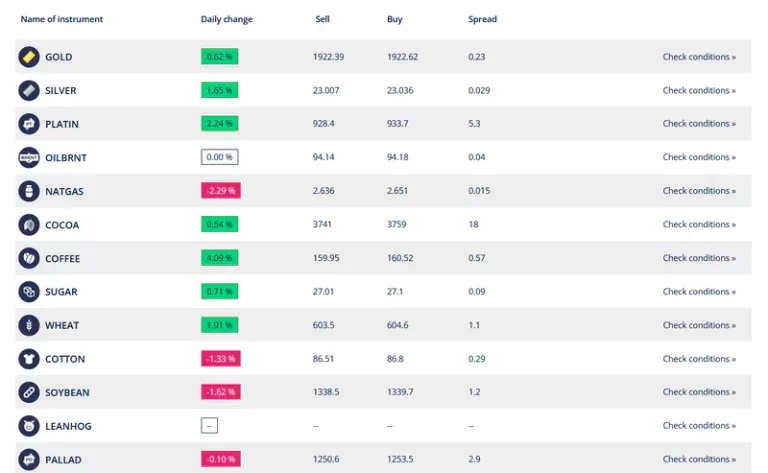Select the NATGAS canister icon

coord(29,191)
